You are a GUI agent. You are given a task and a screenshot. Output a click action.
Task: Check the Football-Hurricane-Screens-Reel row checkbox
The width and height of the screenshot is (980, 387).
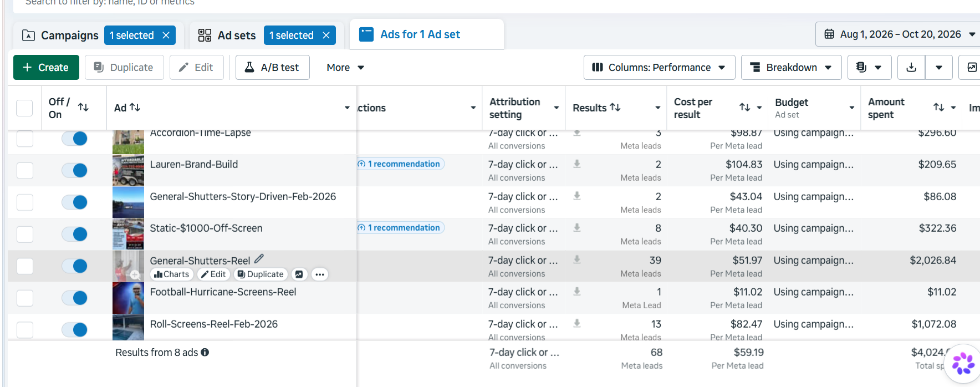[x=24, y=298]
